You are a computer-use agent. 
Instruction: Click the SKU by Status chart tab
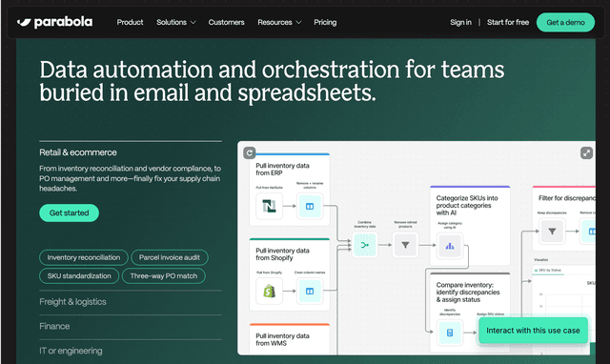549,271
